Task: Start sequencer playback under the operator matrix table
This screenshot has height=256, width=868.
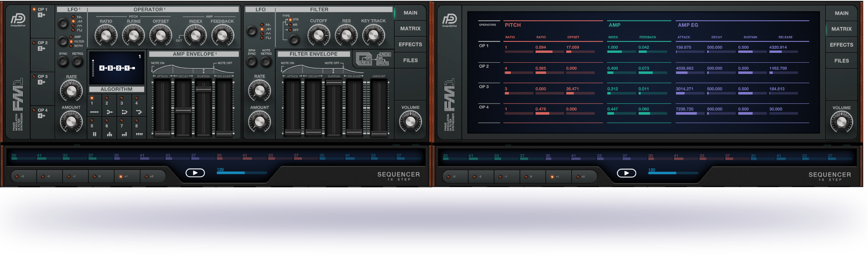Action: tap(626, 173)
